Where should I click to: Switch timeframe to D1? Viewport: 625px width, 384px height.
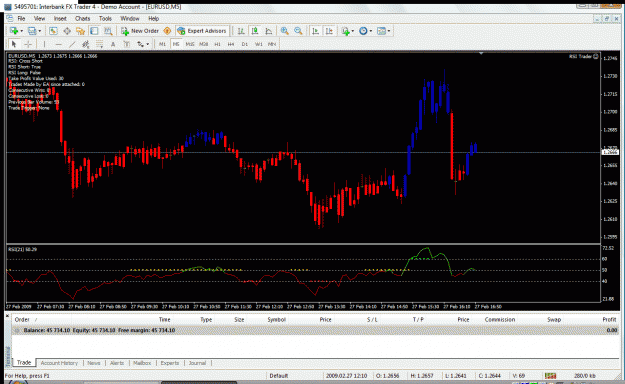[245, 44]
